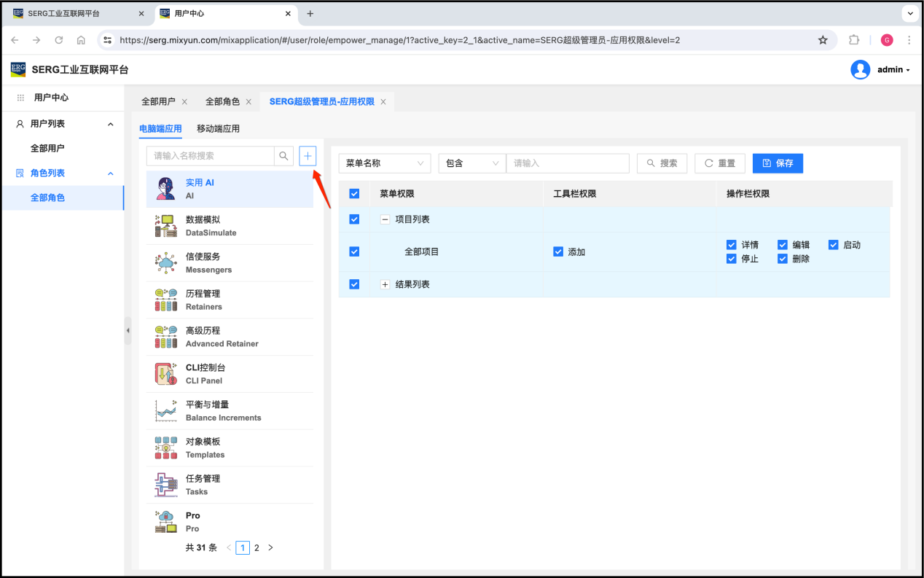
Task: Collapse the 项目列表 tree row
Action: (x=385, y=219)
